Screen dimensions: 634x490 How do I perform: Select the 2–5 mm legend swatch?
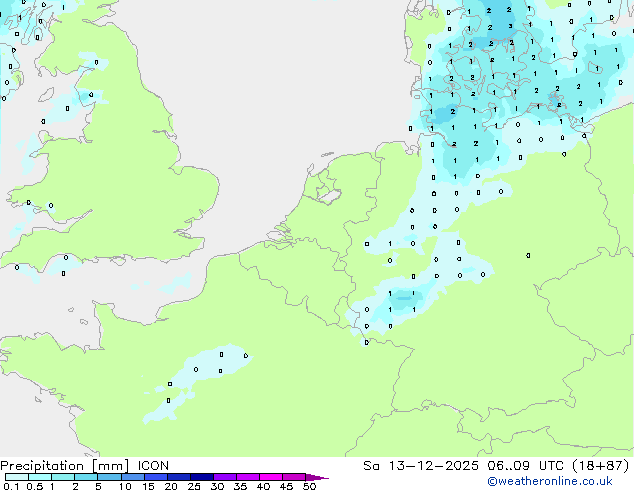(x=86, y=477)
